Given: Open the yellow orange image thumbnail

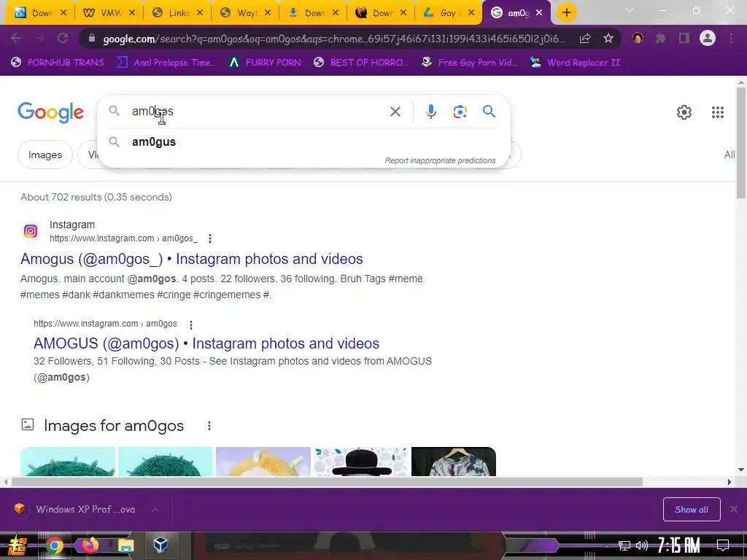Looking at the screenshot, I should pos(263,462).
